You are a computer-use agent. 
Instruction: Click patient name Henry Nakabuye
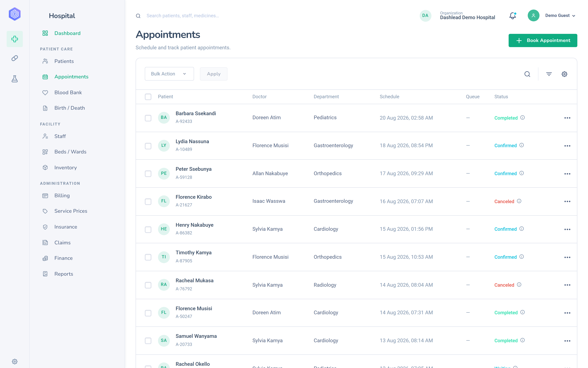[194, 225]
